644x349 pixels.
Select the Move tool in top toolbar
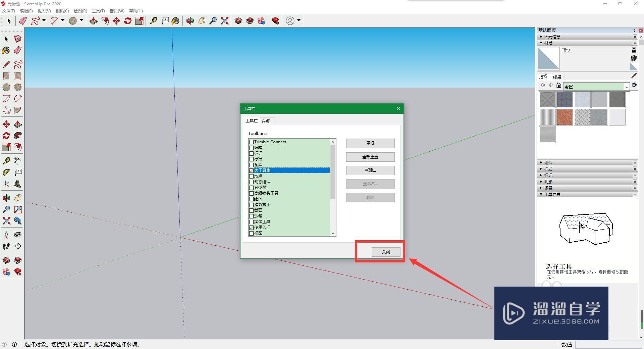pos(116,21)
